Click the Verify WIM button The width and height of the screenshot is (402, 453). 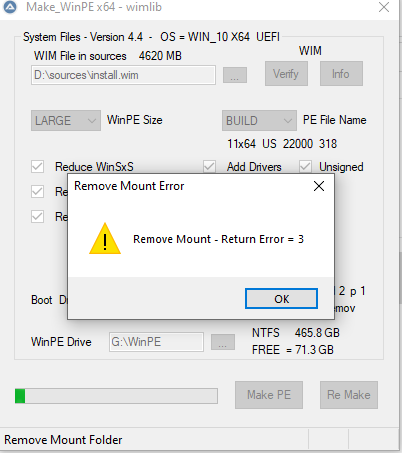click(286, 74)
